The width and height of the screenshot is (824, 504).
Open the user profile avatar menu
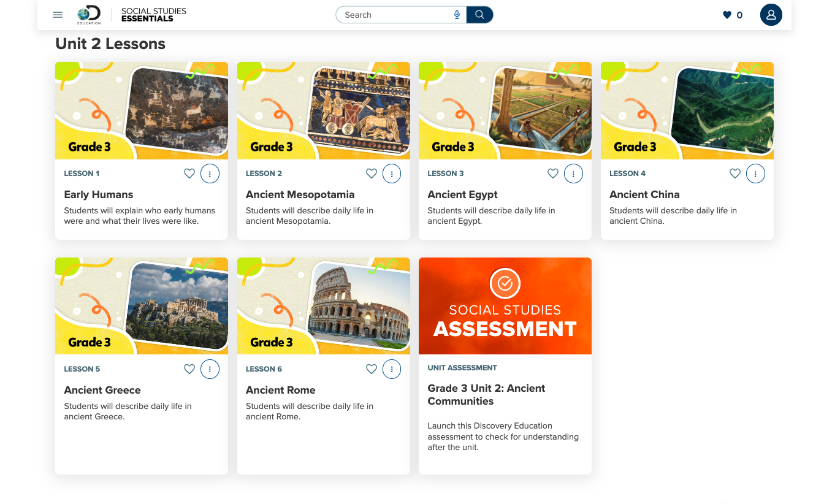click(x=771, y=15)
